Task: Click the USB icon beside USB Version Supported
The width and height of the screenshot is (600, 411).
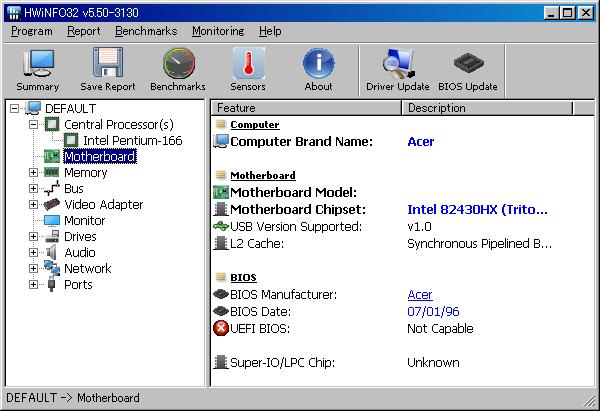Action: tap(221, 226)
